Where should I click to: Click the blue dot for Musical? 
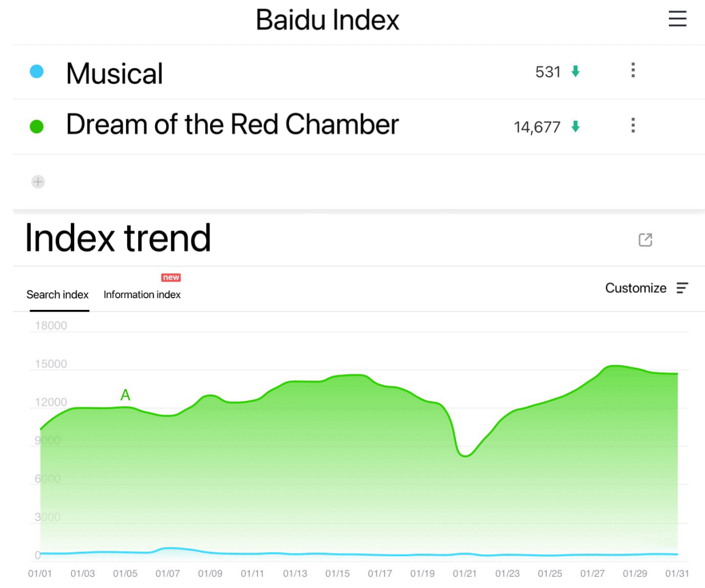click(37, 71)
